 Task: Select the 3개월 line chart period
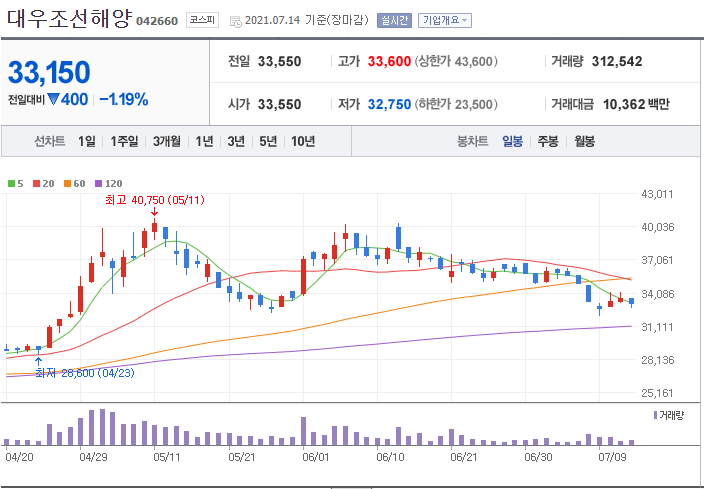(167, 141)
